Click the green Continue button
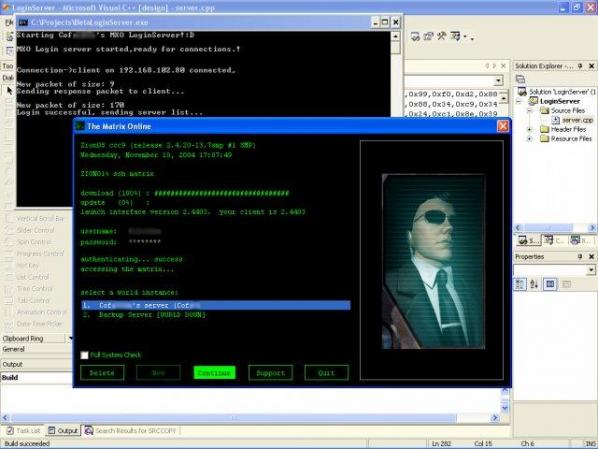Screen dimensions: 598x449 pyautogui.click(x=214, y=373)
